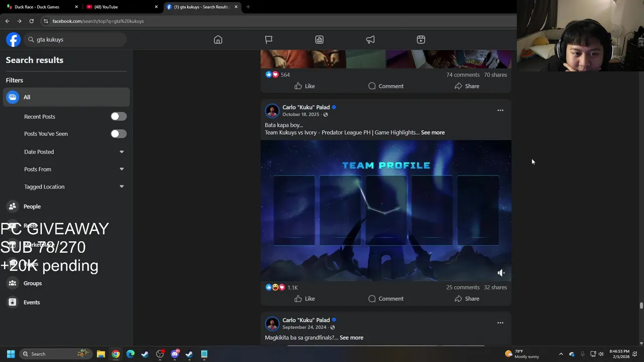Open Windows Start menu
This screenshot has width=644, height=362.
pos(11,354)
